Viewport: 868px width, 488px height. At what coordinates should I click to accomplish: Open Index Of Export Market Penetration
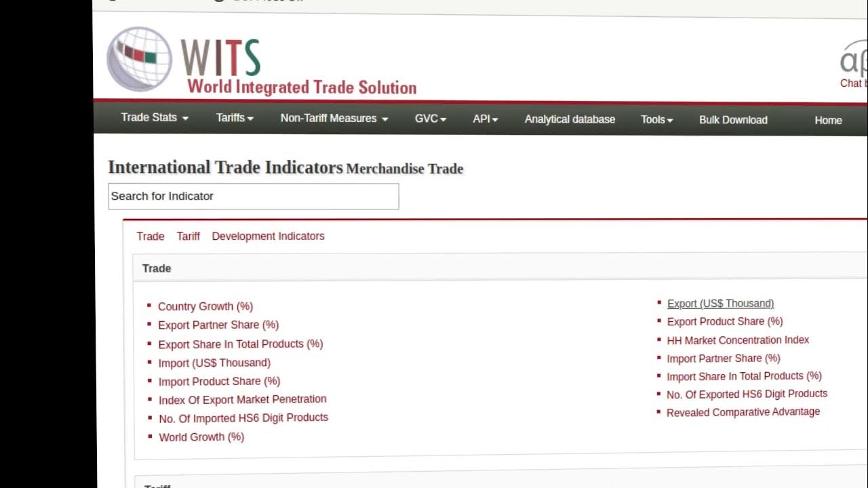(242, 400)
